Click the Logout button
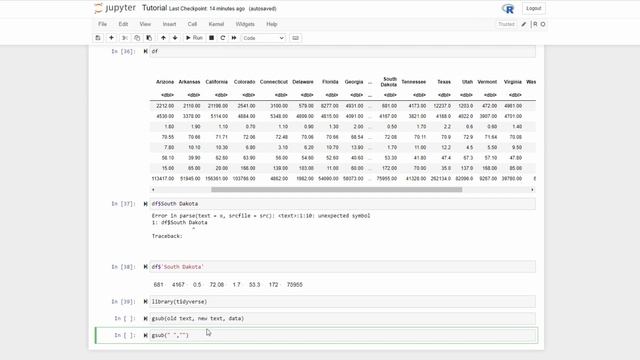640x360 pixels. 533,9
